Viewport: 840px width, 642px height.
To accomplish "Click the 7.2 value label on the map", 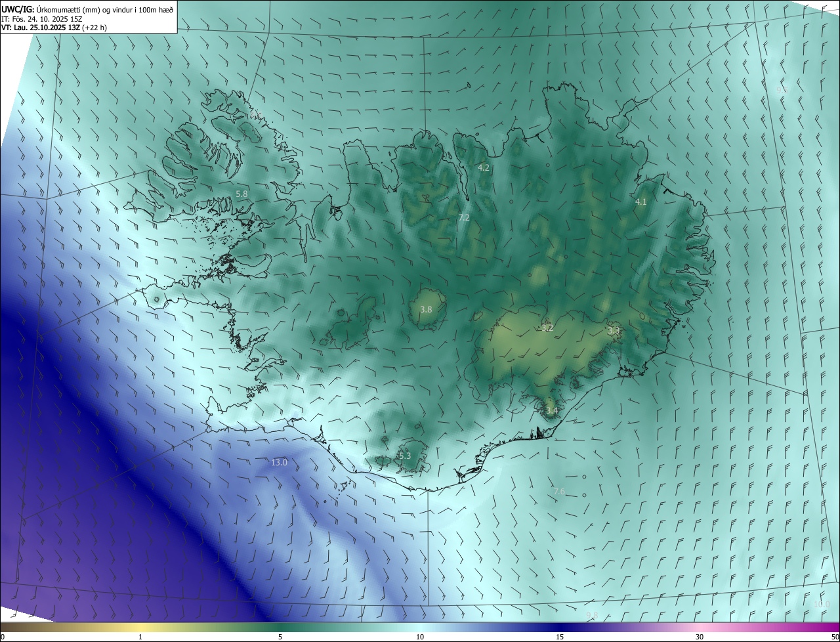I will 464,217.
